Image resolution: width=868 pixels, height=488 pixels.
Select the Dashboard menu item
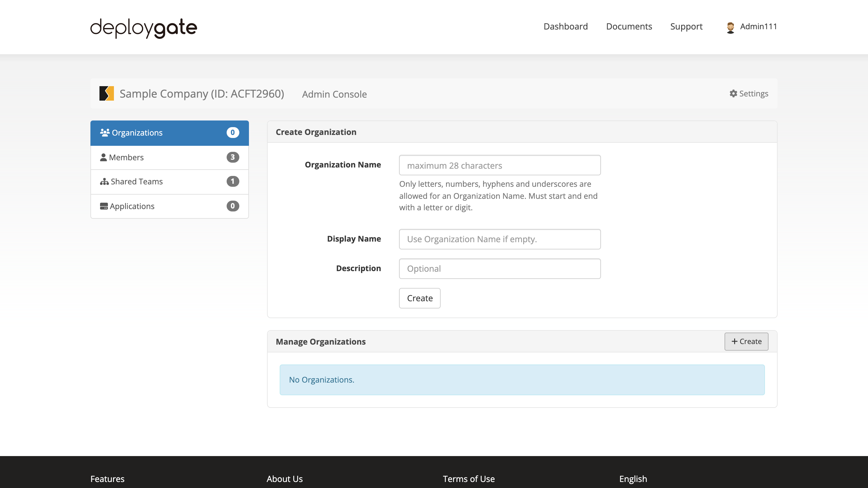pos(566,26)
